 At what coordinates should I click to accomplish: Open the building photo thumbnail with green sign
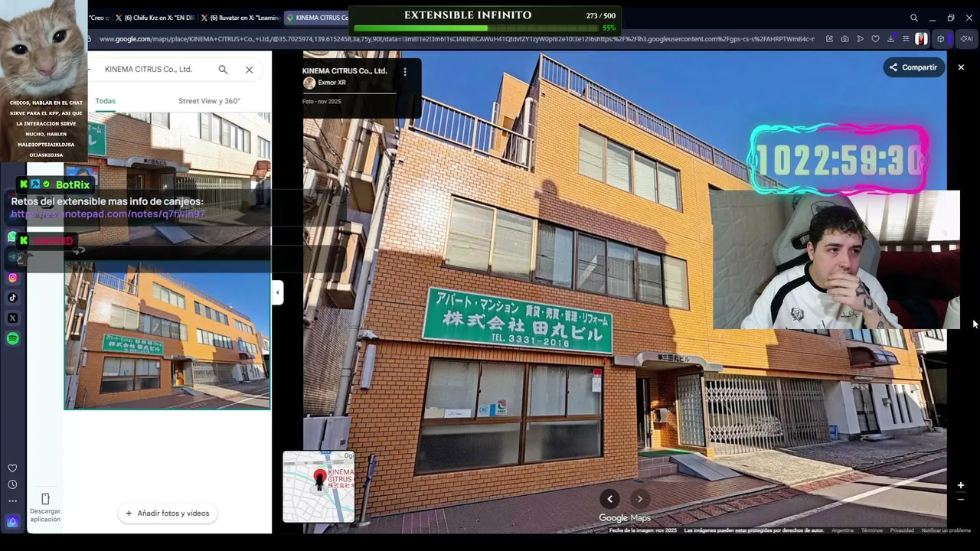coord(167,335)
